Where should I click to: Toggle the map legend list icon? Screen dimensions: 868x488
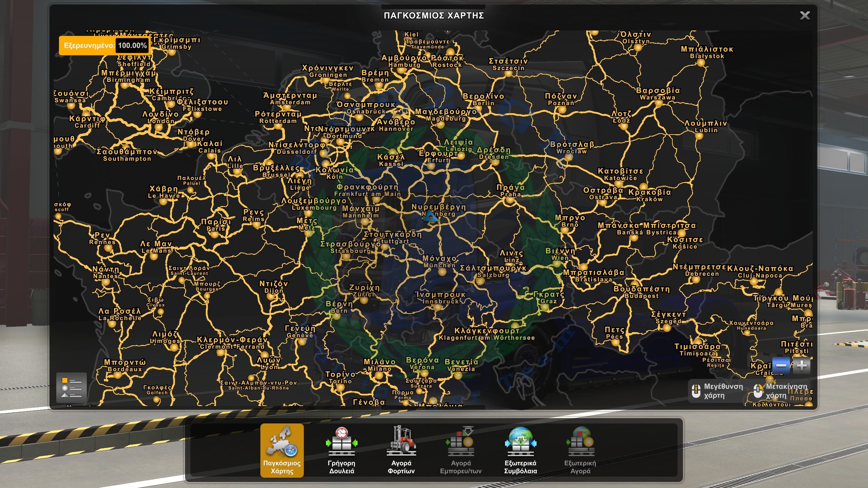72,387
